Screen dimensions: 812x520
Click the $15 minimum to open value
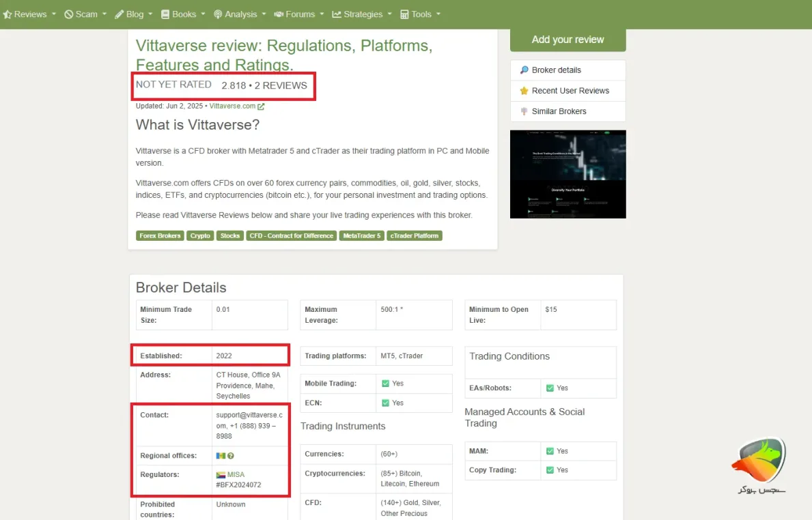[x=551, y=309]
